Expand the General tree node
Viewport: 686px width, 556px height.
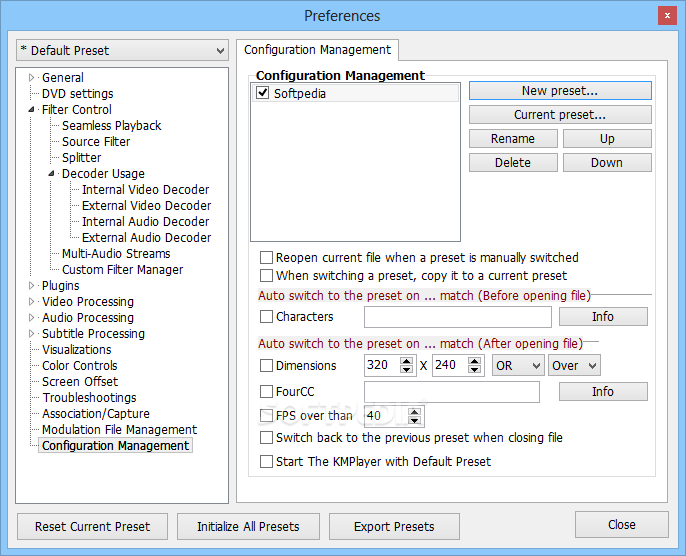tap(32, 77)
